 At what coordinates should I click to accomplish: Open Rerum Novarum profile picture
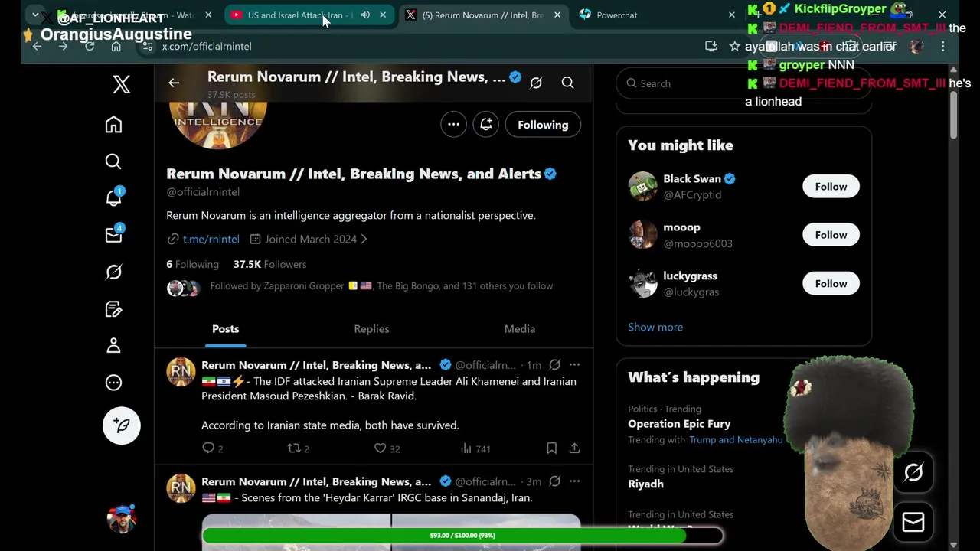218,115
